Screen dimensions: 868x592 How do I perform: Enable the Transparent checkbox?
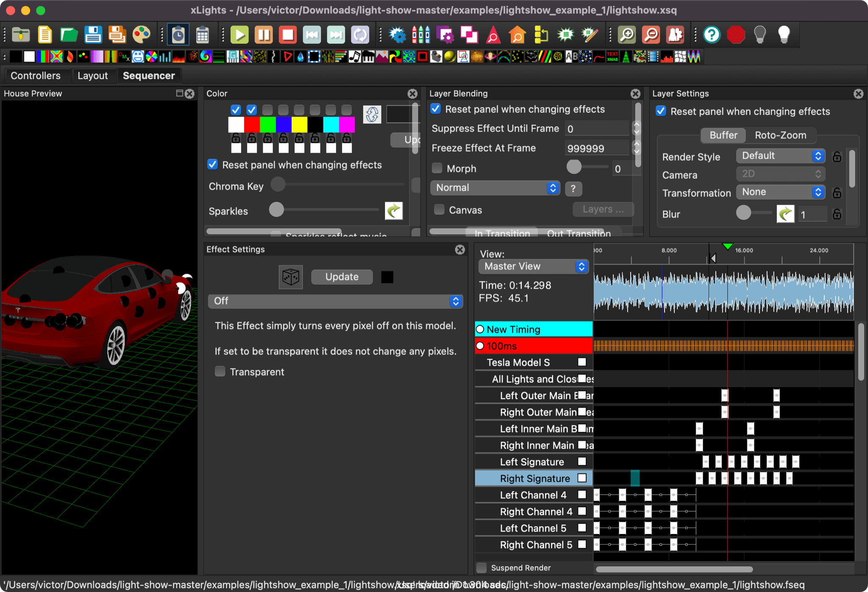coord(220,372)
